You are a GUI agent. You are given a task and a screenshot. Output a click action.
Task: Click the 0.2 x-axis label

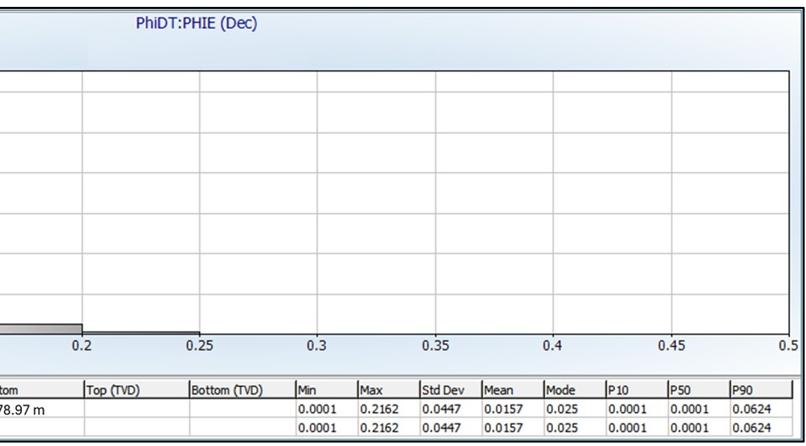(82, 346)
